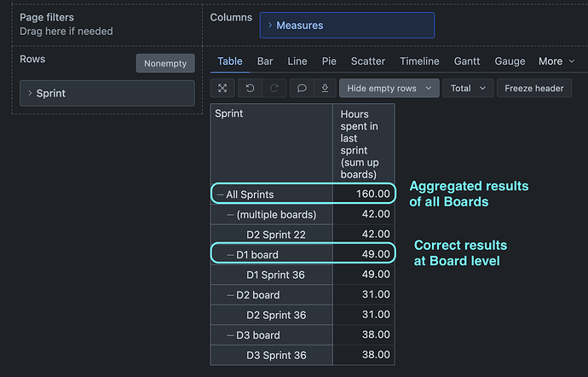588x377 pixels.
Task: Collapse the D2 board row
Action: (231, 295)
